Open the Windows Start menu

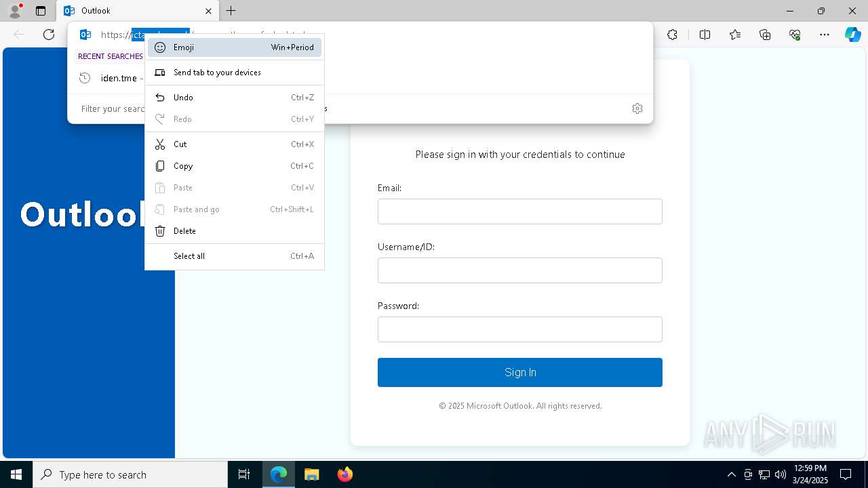16,474
